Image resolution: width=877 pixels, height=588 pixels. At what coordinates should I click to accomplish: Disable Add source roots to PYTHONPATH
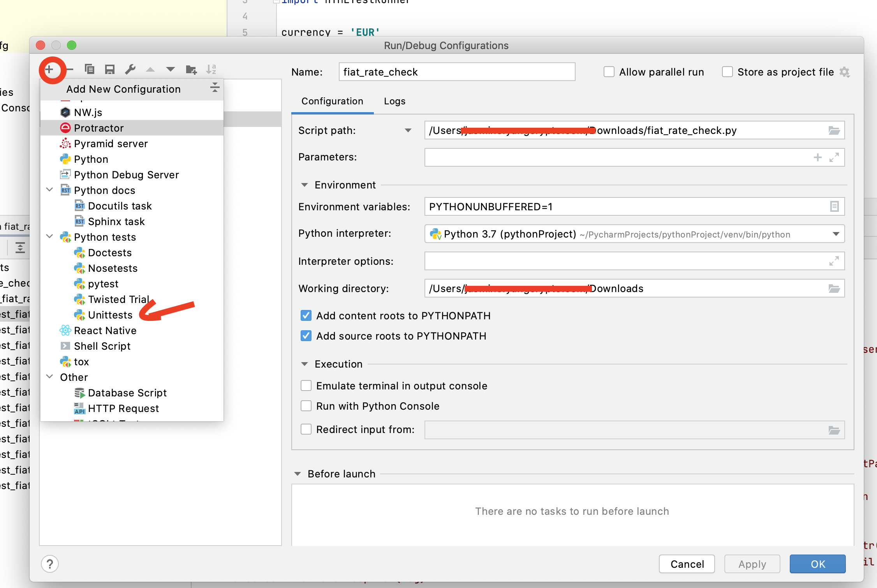(x=306, y=336)
